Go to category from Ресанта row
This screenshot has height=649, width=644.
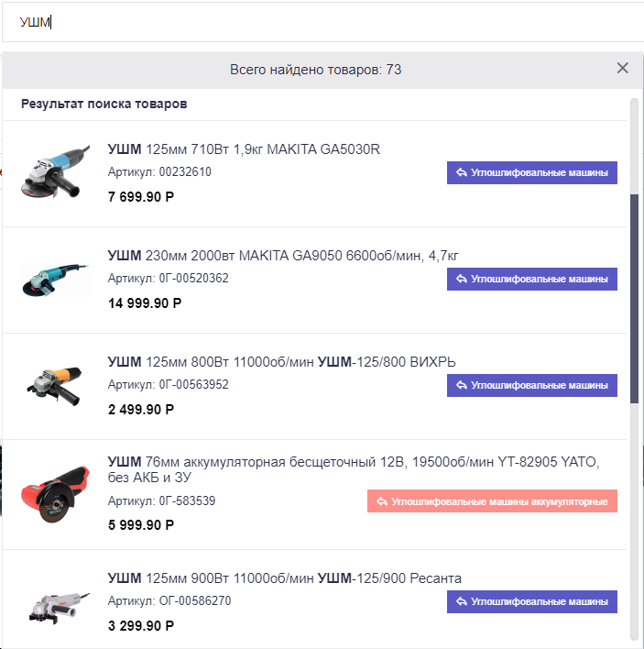(531, 601)
